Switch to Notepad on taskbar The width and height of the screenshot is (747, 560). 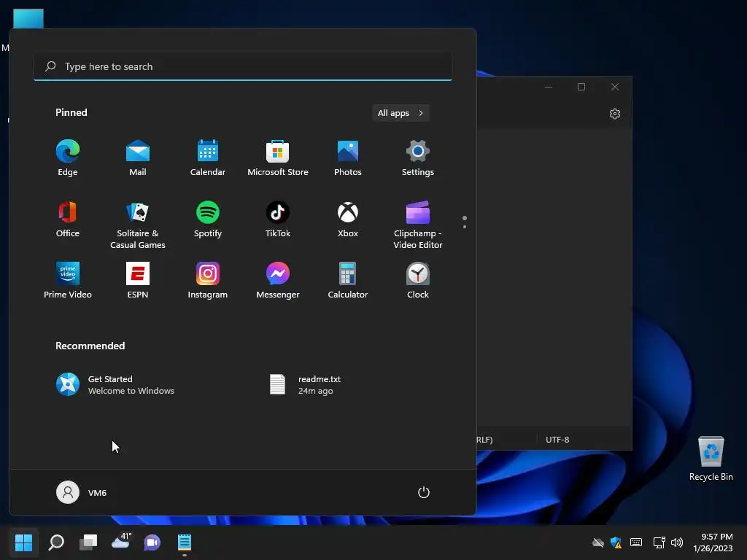185,542
